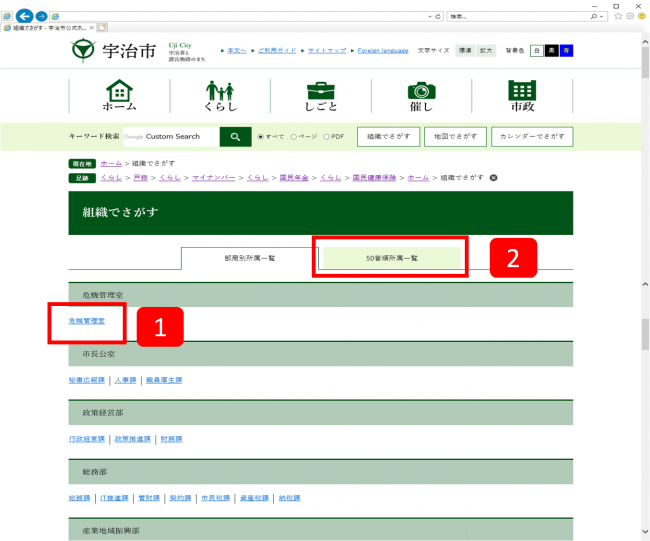Viewport: 650px width, 541px height.
Task: Select the 部局別所属一覧 tab
Action: (249, 258)
